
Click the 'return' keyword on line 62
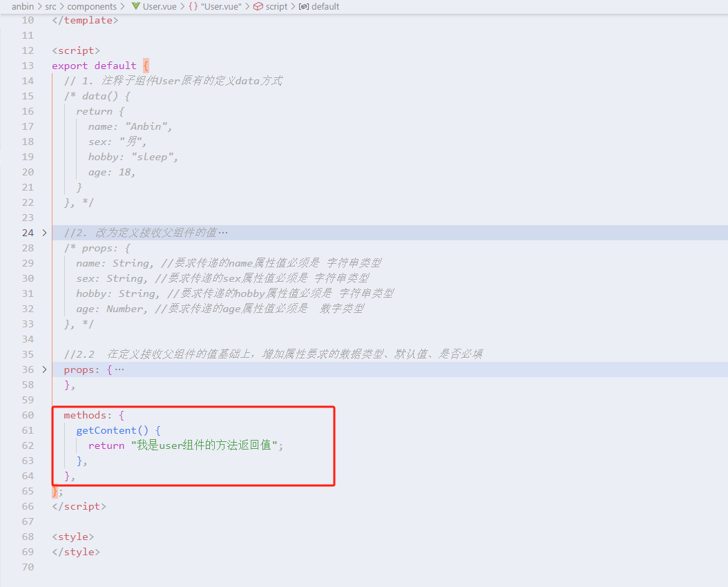(106, 445)
